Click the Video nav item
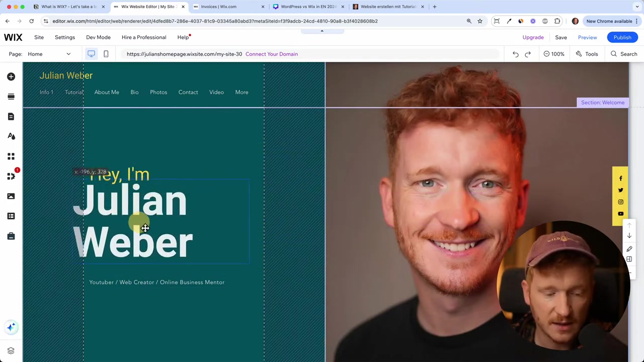Viewport: 644px width, 362px height. 216,92
